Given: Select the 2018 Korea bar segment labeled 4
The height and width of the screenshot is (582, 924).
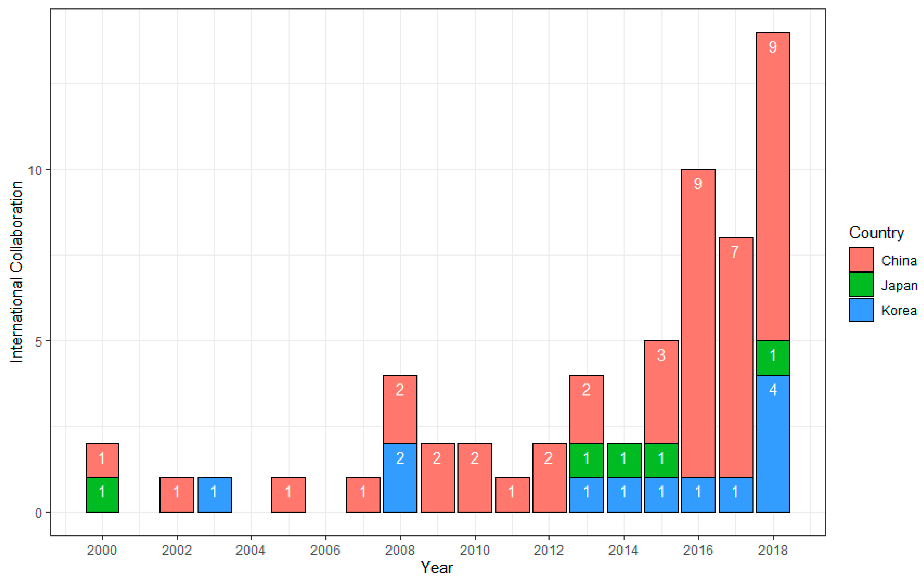Looking at the screenshot, I should 773,444.
